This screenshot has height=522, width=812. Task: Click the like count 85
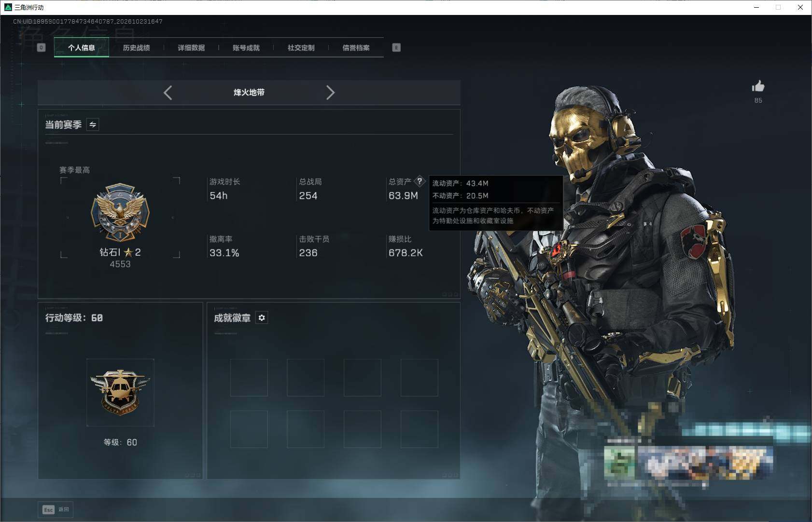point(758,100)
